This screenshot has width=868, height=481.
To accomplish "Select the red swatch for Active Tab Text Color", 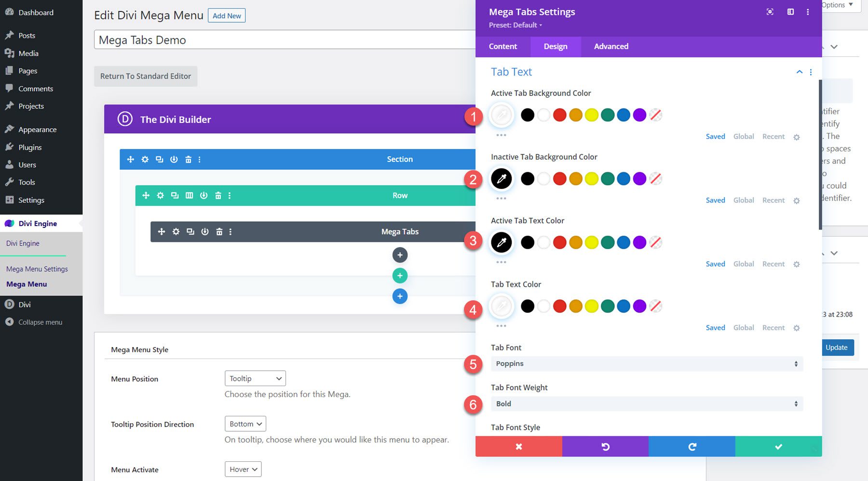I will [x=559, y=242].
